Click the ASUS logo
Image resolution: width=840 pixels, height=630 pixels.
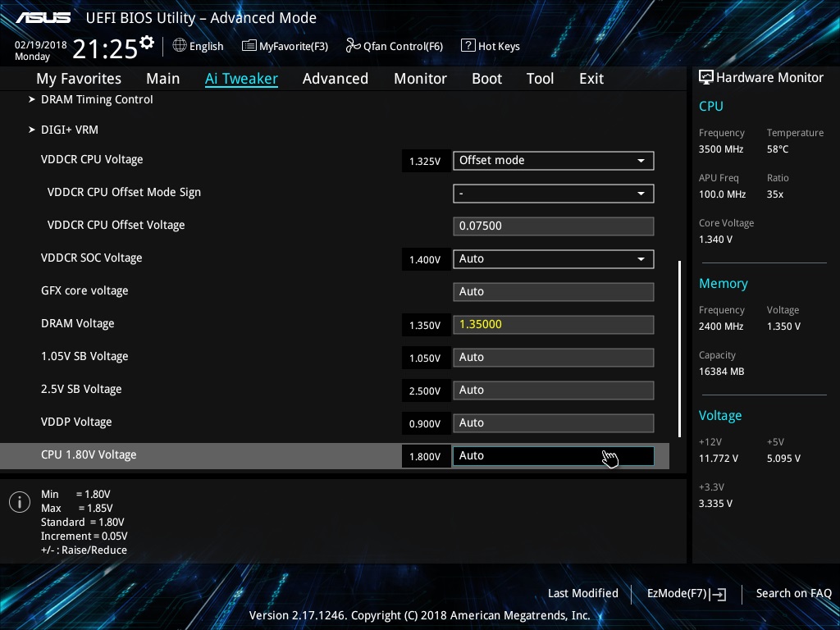43,18
